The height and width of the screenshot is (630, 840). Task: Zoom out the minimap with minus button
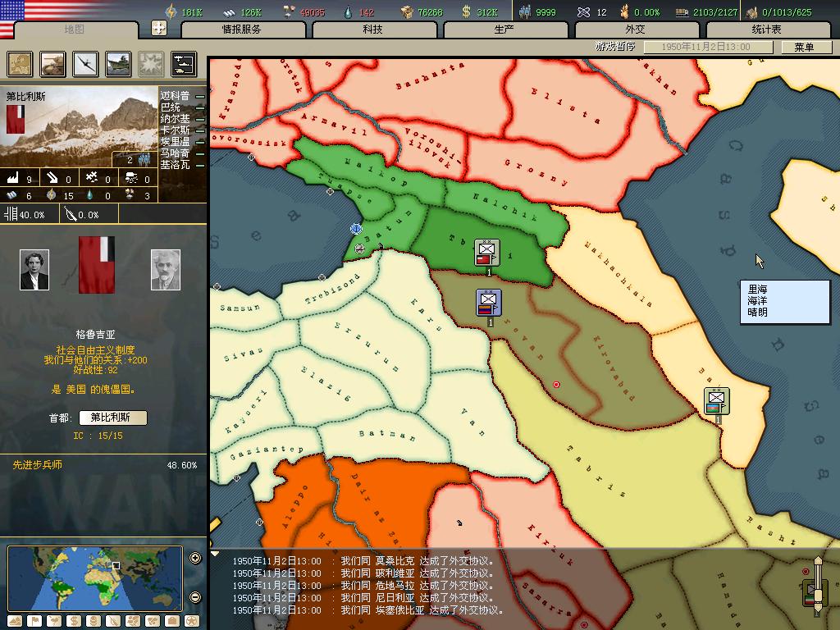click(195, 597)
